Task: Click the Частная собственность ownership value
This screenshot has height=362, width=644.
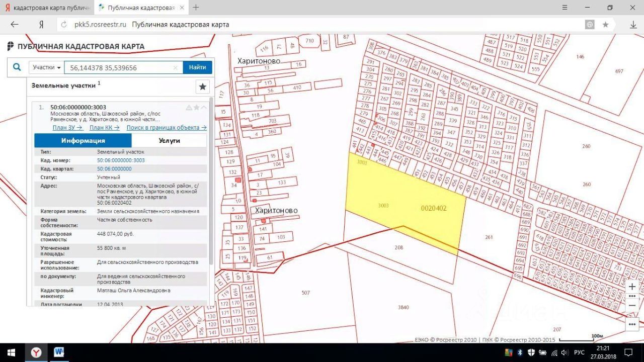Action: point(124,220)
